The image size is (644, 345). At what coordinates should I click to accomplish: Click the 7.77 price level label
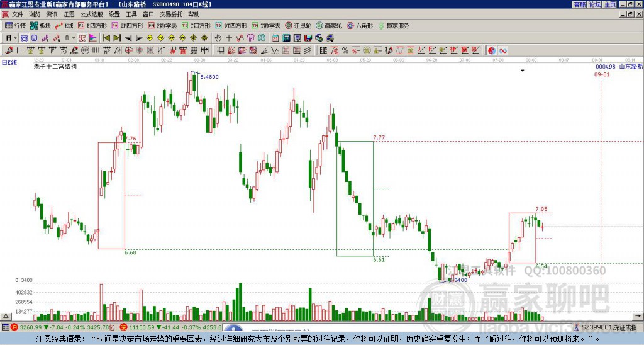click(x=379, y=137)
